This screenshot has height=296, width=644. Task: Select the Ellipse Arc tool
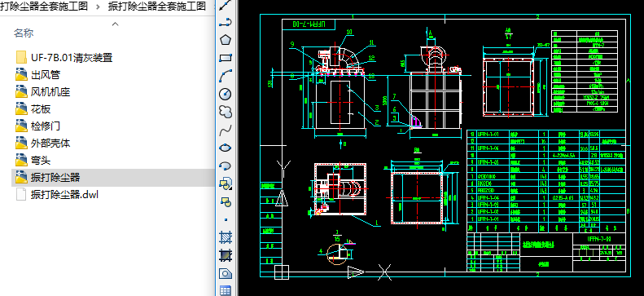225,166
